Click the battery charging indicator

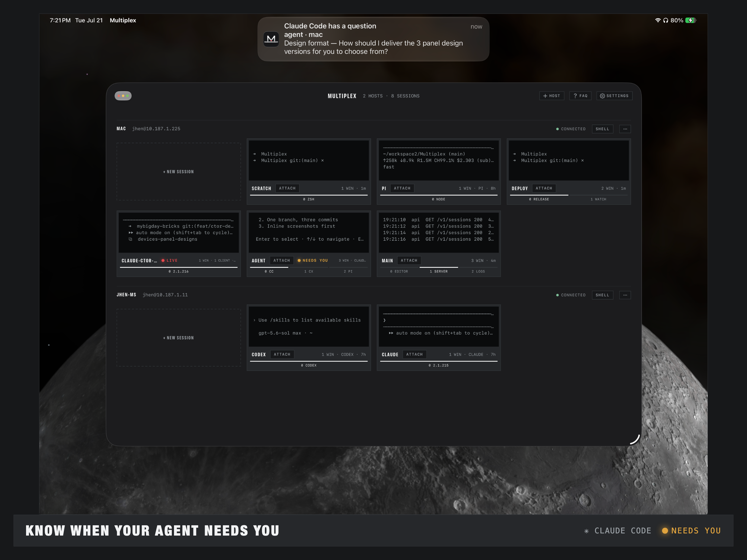pyautogui.click(x=691, y=20)
